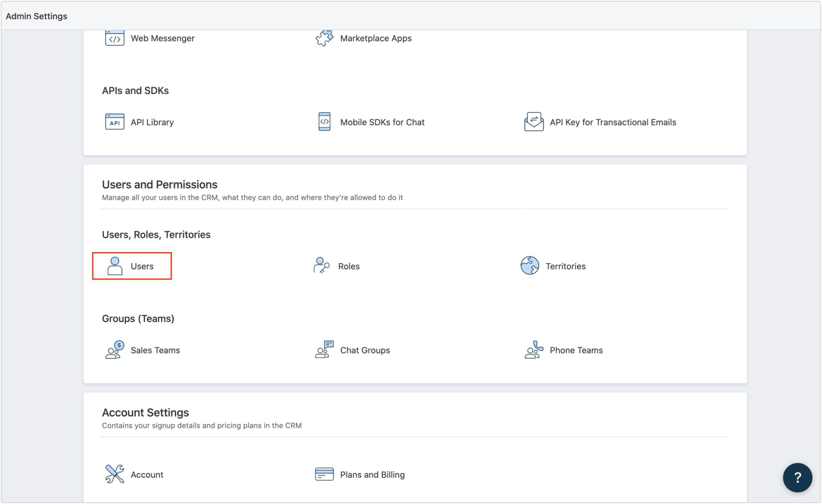Select the Roles text label

(349, 266)
